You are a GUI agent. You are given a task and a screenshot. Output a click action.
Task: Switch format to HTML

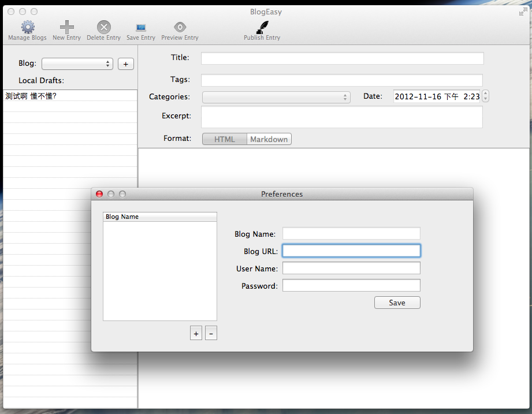point(225,139)
